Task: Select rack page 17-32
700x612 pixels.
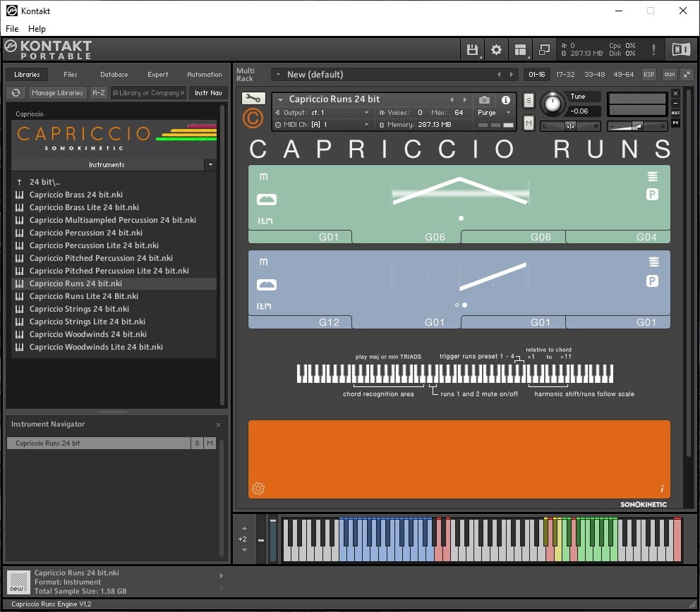Action: point(565,75)
